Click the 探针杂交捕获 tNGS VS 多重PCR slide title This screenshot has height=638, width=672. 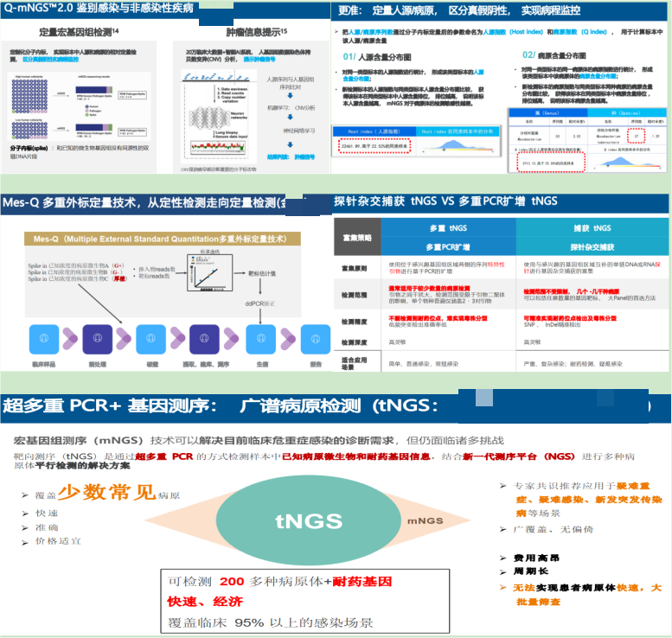coord(445,201)
